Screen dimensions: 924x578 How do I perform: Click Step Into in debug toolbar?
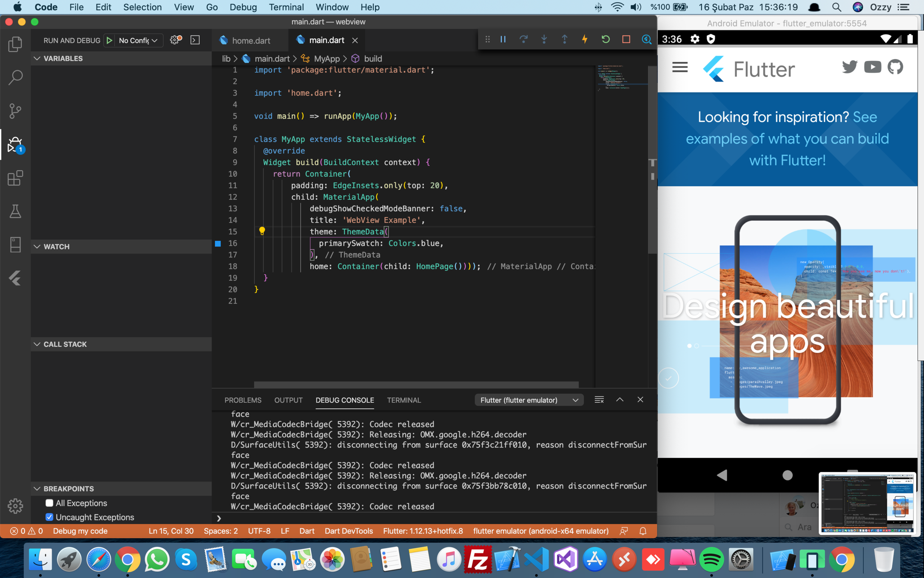tap(544, 39)
